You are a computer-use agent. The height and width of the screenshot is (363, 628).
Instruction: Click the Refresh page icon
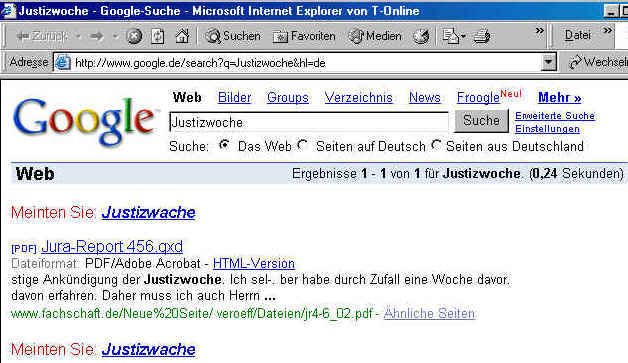click(x=158, y=36)
